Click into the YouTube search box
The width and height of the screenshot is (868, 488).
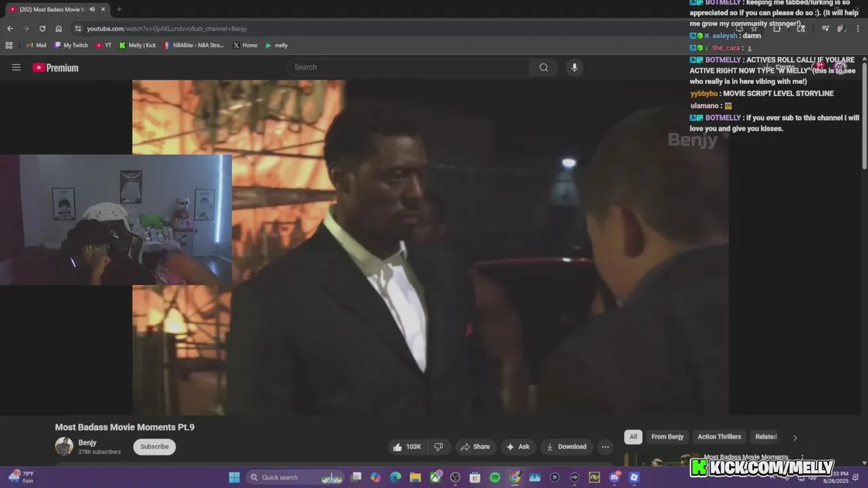(x=408, y=67)
